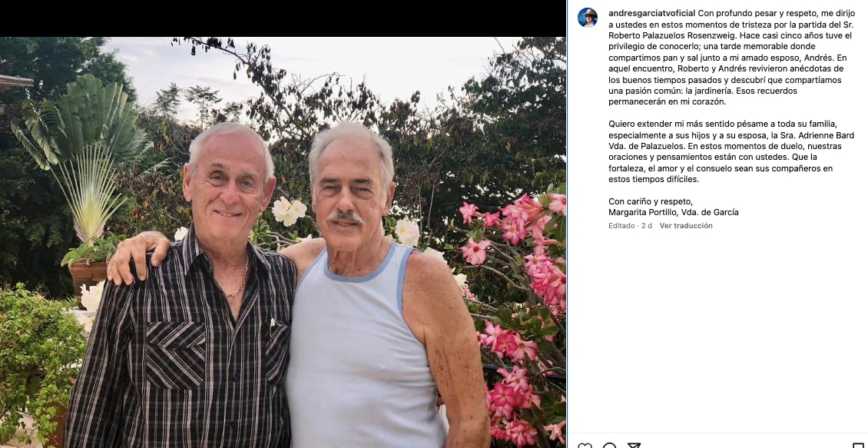
Task: Click the blue divider between photo and caption
Action: (x=566, y=224)
